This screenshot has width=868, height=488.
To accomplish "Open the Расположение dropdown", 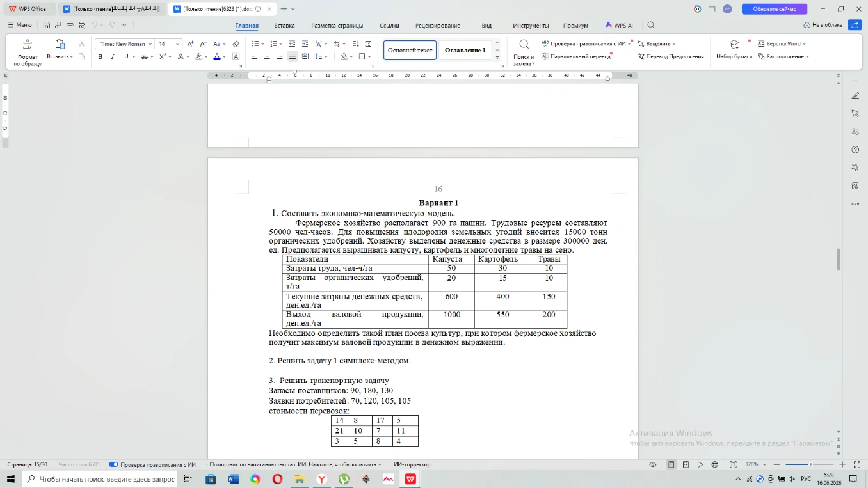I will (784, 56).
